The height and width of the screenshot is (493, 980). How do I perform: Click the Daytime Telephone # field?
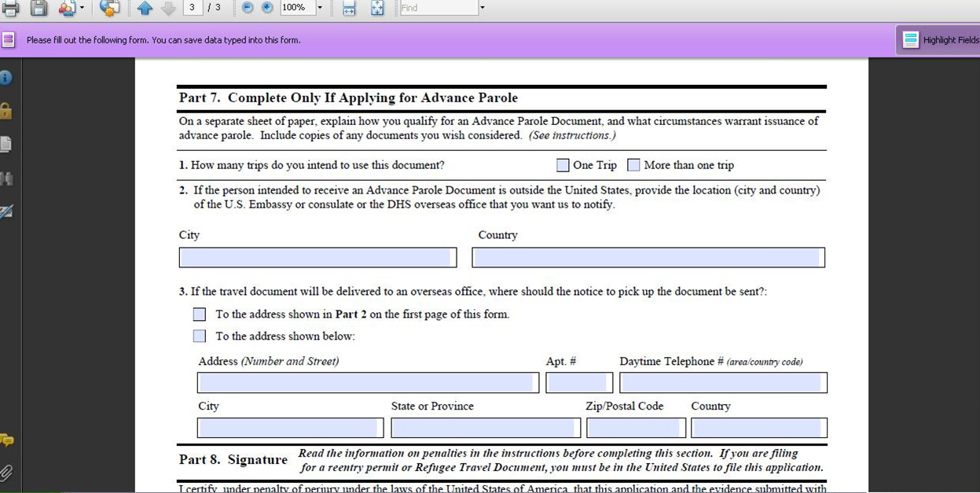point(723,383)
